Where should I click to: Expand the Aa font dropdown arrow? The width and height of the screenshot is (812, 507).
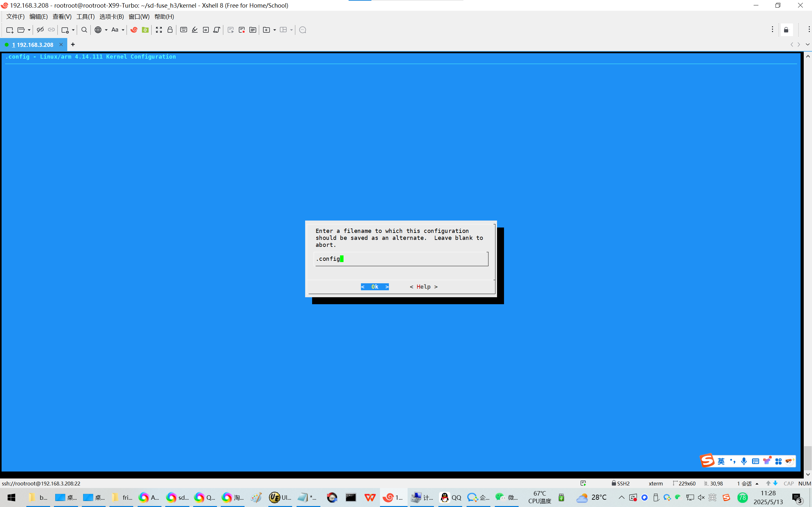(123, 30)
